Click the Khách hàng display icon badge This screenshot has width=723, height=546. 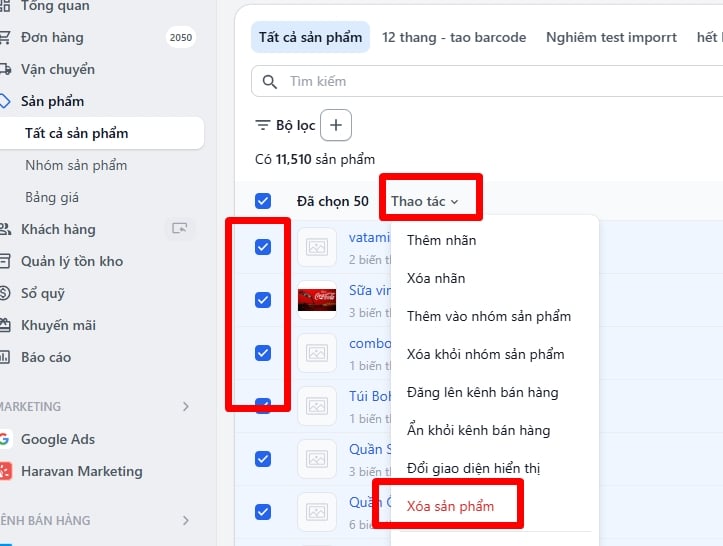point(179,229)
